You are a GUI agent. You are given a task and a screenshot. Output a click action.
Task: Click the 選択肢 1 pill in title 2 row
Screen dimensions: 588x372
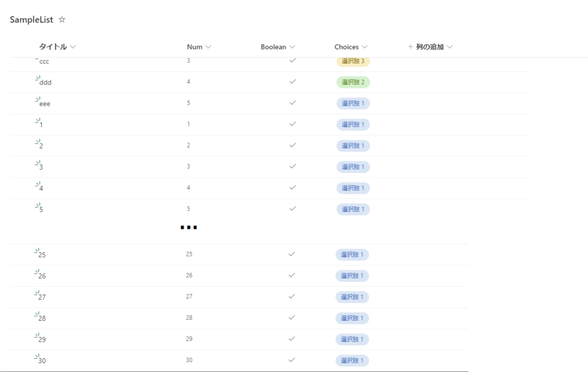[353, 145]
